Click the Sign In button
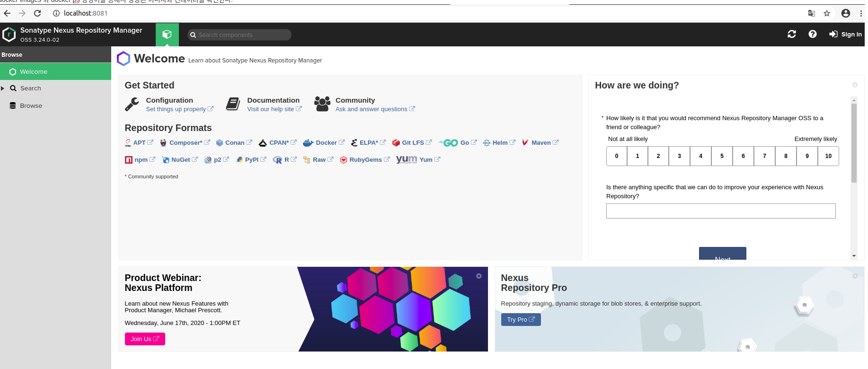This screenshot has height=369, width=868. pos(846,34)
